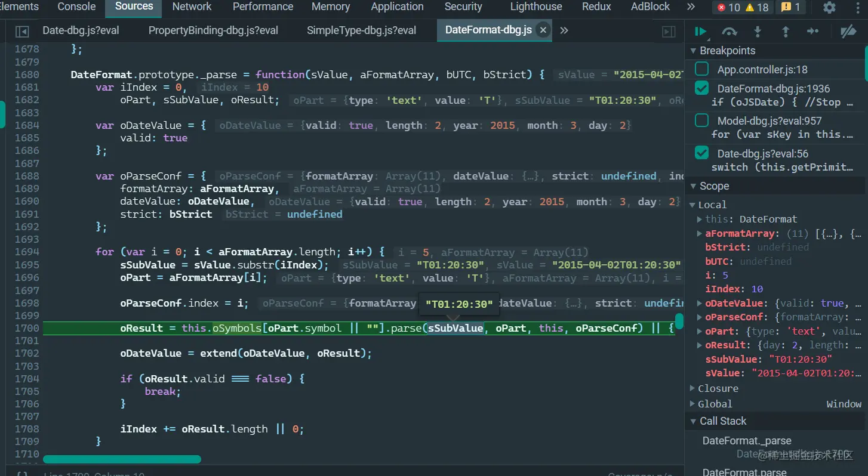Show more open file tabs chevron

point(564,30)
